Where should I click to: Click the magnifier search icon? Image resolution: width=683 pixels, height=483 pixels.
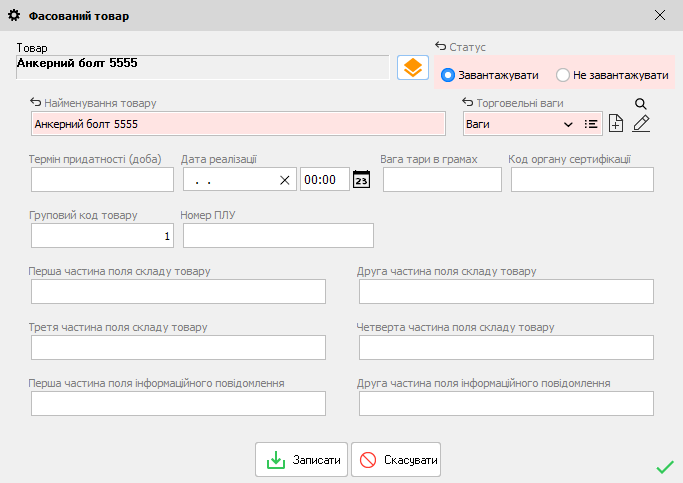point(641,103)
